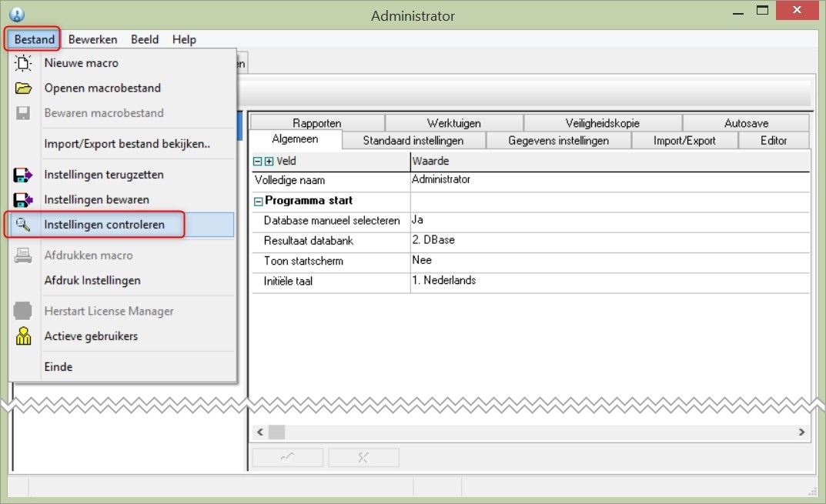This screenshot has width=826, height=504.
Task: Click the gray Herstart License Manager icon
Action: tap(22, 311)
